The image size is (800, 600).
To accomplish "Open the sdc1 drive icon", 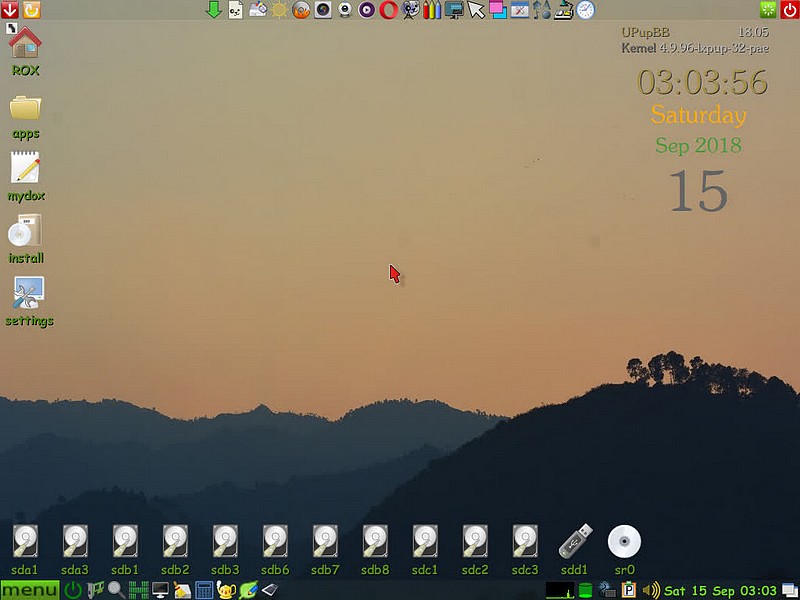I will 424,542.
